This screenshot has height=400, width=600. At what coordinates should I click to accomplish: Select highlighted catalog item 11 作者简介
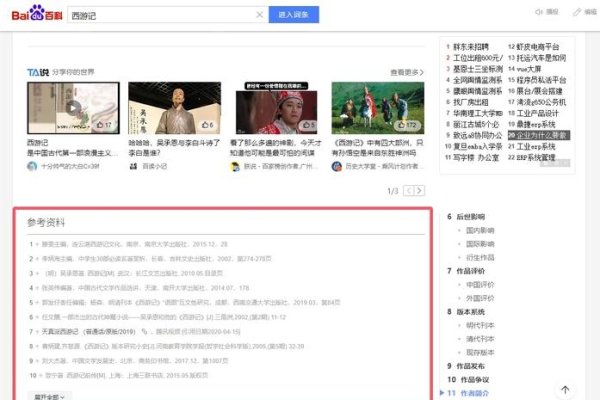468,393
